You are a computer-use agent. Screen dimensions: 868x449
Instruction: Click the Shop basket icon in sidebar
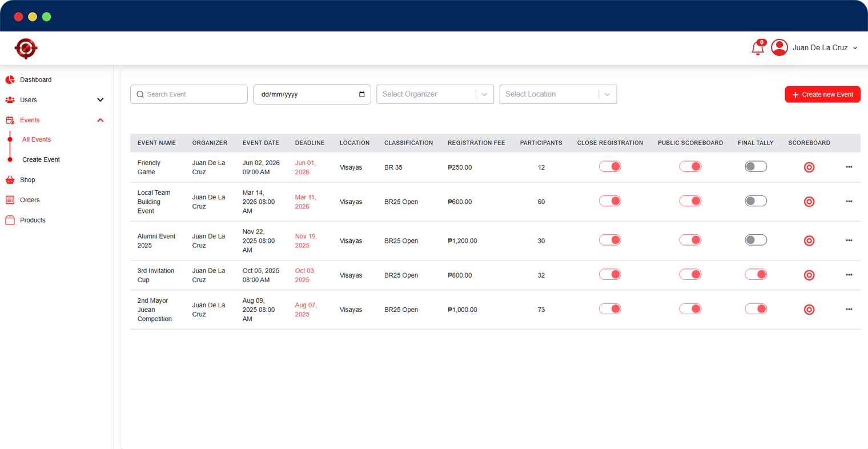[x=10, y=180]
